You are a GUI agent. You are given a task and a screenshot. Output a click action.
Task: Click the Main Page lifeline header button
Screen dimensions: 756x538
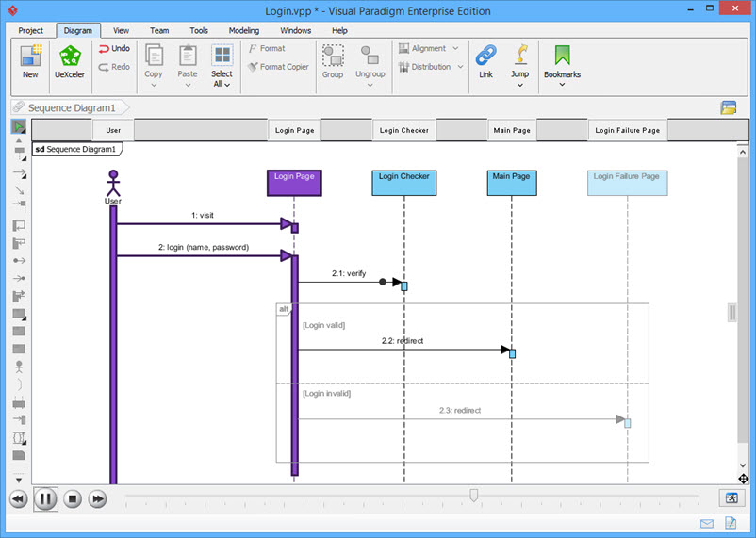[x=512, y=130]
